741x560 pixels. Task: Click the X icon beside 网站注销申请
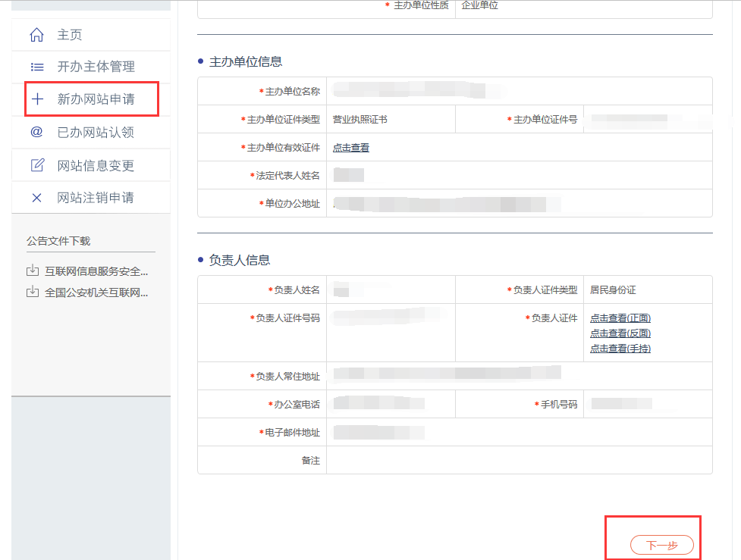click(36, 198)
